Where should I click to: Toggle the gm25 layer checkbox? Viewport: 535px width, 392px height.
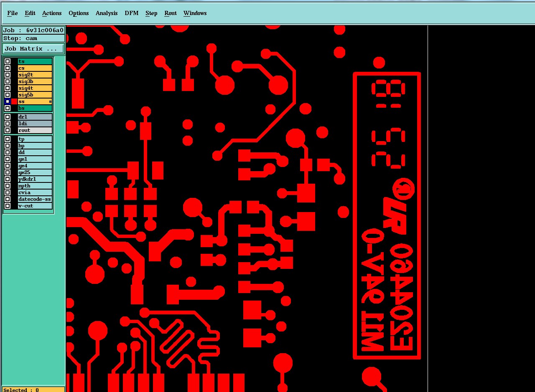(8, 172)
